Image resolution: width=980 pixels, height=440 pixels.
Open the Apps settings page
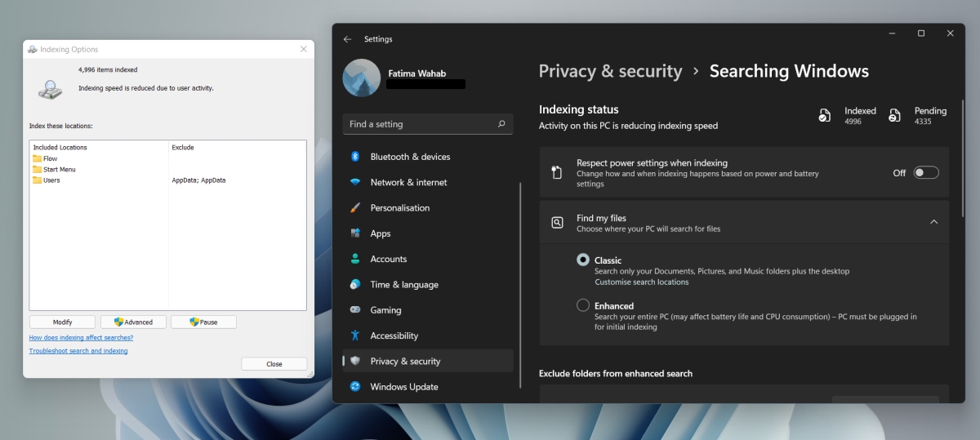pos(428,233)
